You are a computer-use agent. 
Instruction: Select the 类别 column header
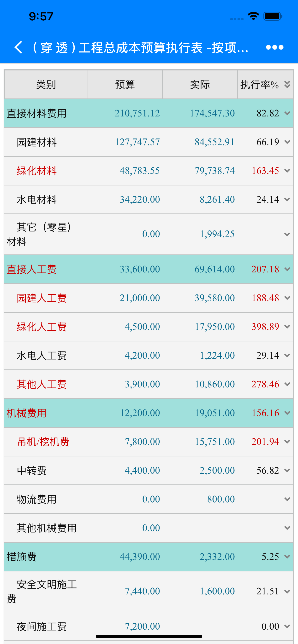[x=46, y=85]
